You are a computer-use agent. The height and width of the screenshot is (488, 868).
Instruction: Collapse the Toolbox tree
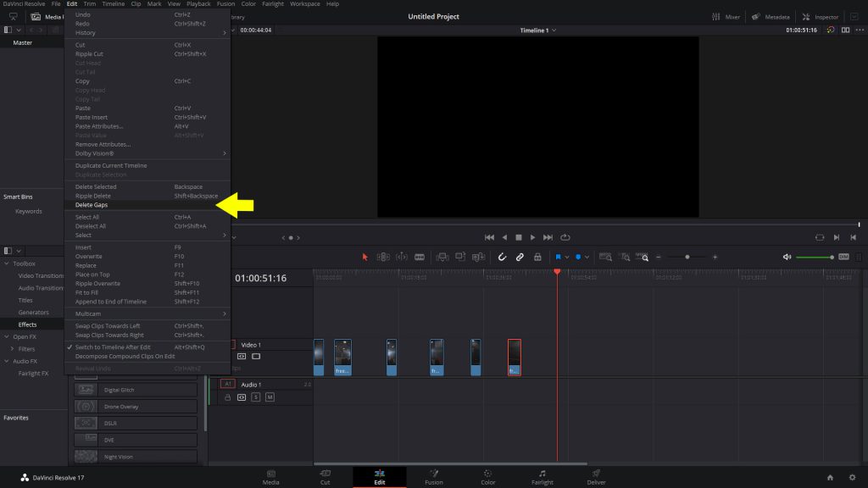tap(7, 264)
